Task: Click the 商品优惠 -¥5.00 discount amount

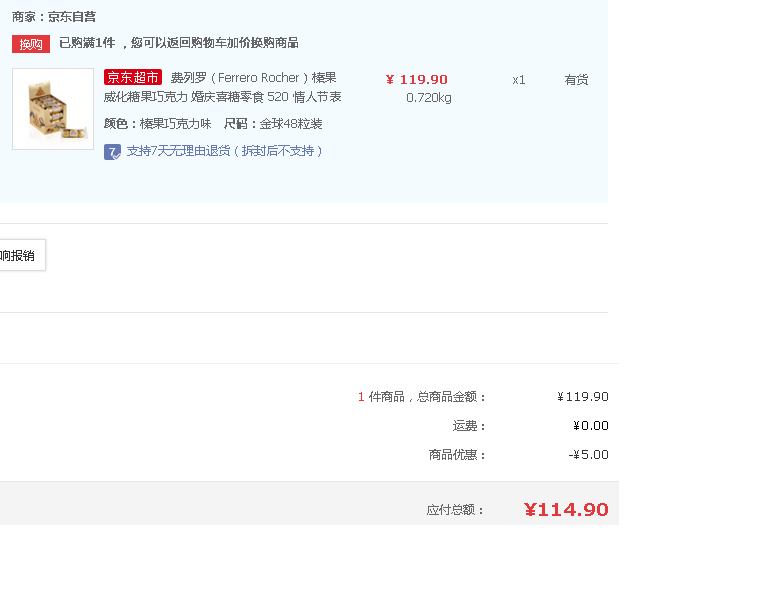Action: click(588, 454)
